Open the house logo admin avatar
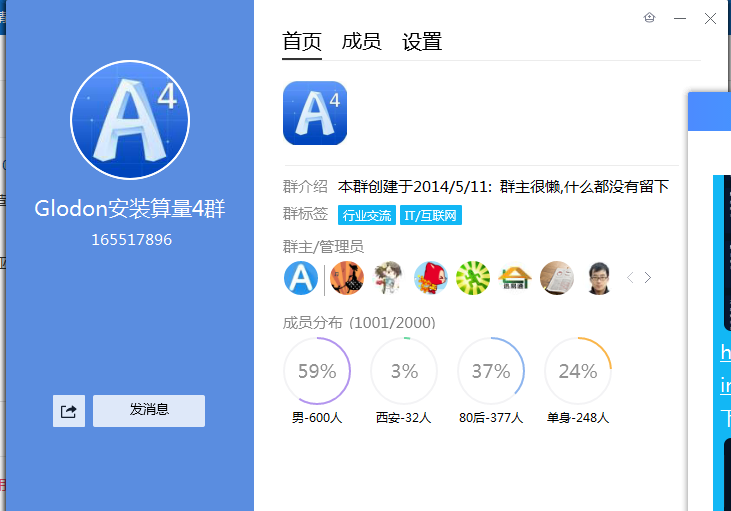Viewport: 731px width, 511px height. [515, 278]
